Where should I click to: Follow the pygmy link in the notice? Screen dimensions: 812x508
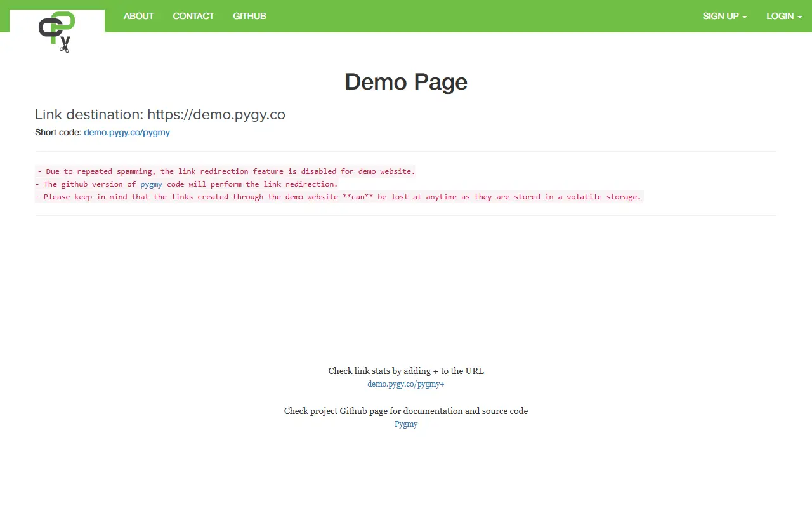(x=151, y=184)
